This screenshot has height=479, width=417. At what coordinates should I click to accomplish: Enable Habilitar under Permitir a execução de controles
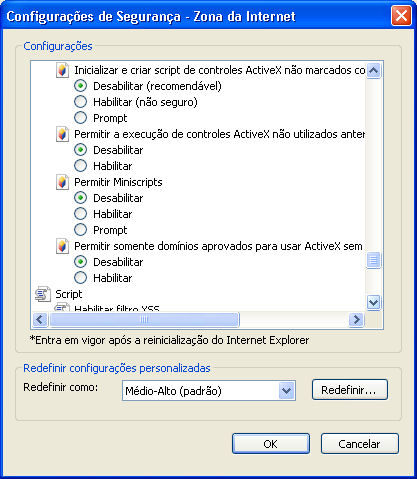[x=80, y=166]
